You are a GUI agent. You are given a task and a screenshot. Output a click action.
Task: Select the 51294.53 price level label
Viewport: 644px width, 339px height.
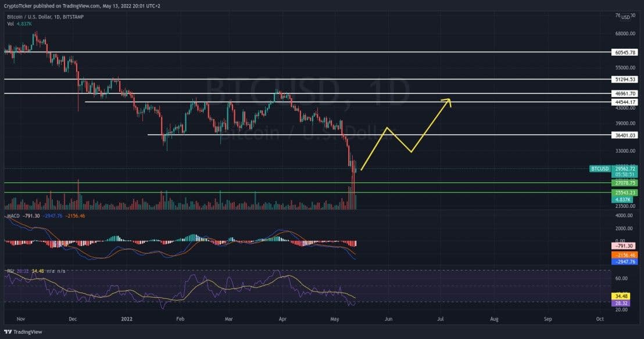(x=625, y=79)
